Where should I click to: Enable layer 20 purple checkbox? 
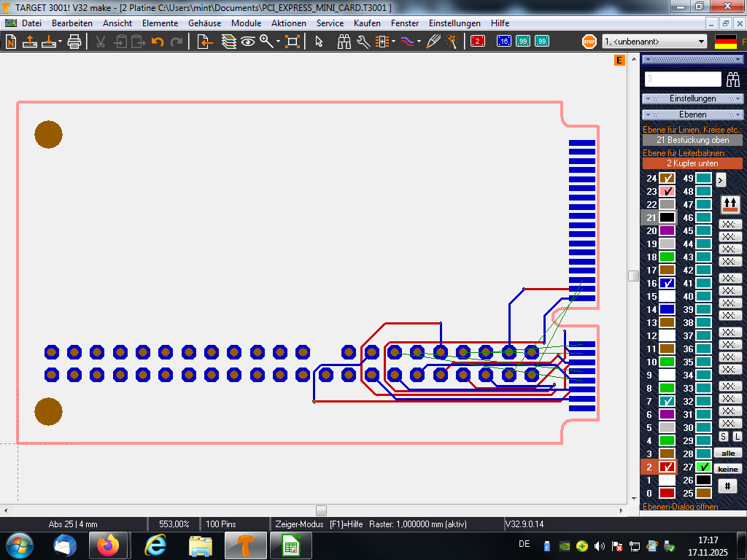tap(667, 231)
